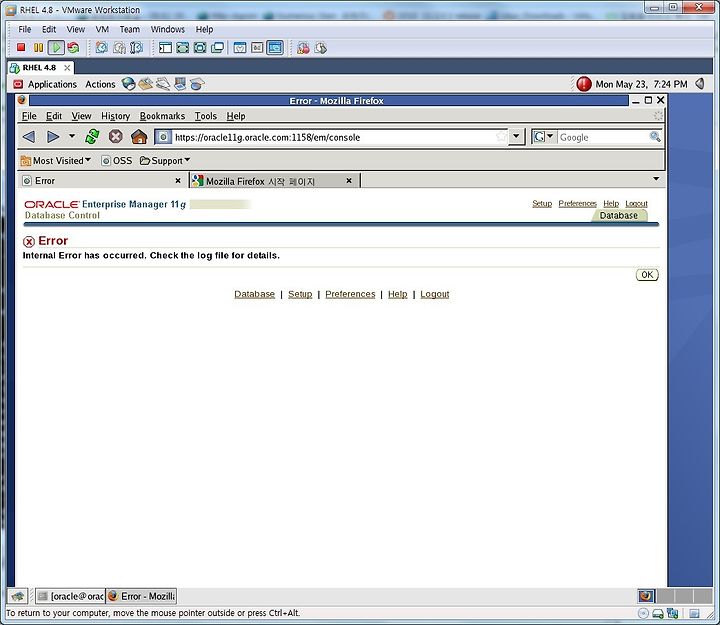This screenshot has width=720, height=625.
Task: Click the Google search input field
Action: tap(603, 137)
